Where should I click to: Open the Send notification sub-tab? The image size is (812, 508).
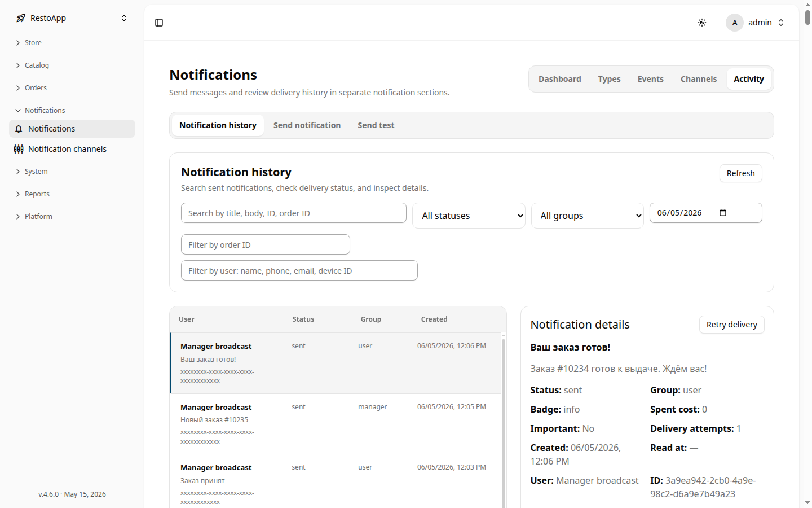(x=307, y=125)
